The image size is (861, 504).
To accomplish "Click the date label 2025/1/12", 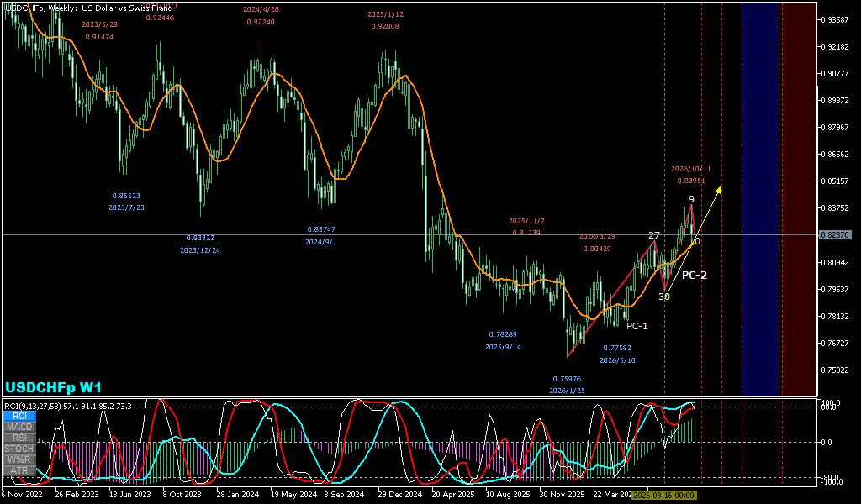I will 385,14.
